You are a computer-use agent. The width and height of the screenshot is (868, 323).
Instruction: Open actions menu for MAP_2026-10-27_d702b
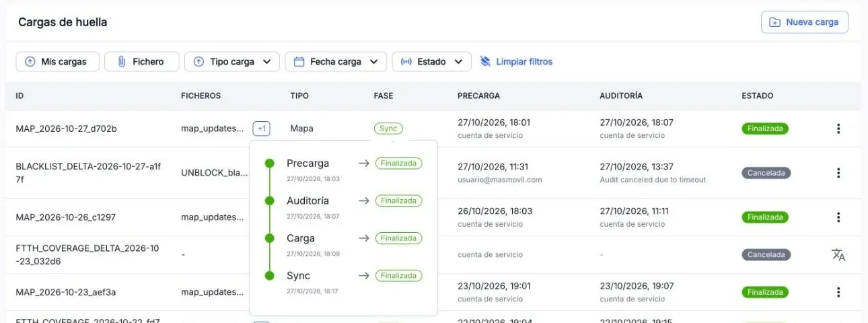838,129
